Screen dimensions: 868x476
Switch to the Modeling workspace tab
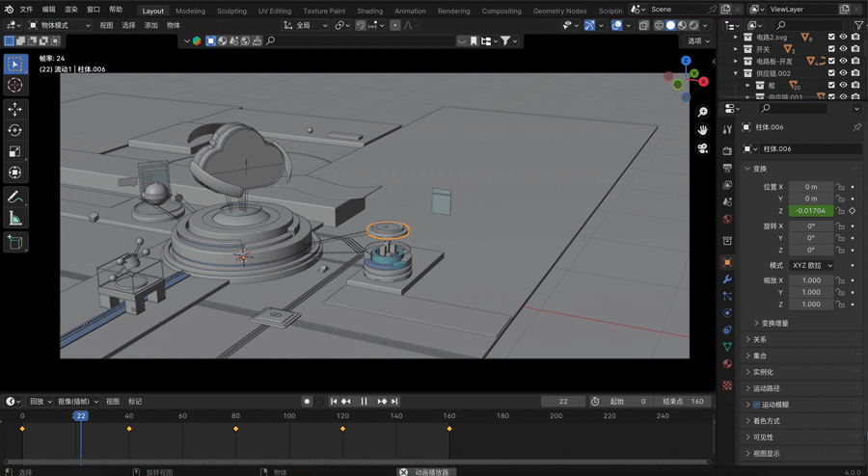coord(190,11)
